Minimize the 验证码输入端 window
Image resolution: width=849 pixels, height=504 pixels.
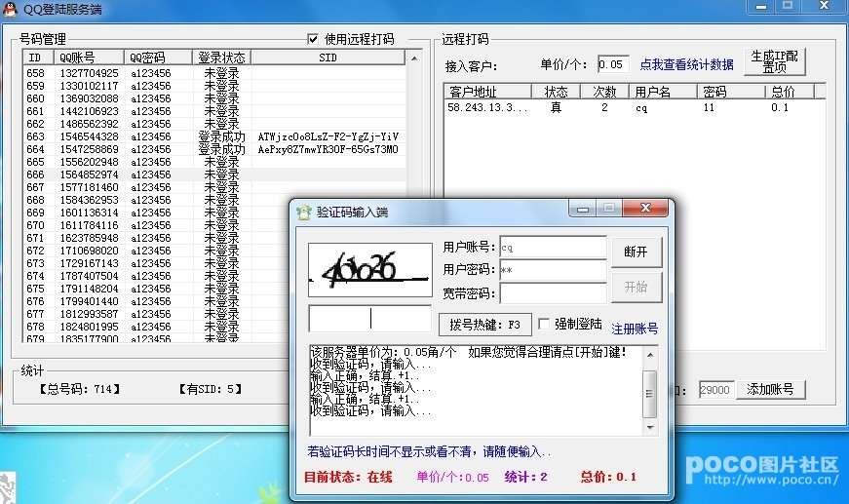583,209
